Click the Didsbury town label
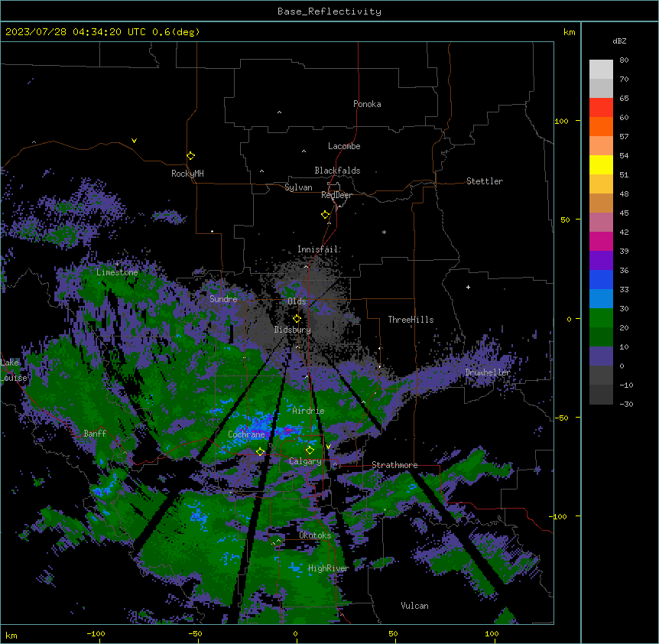Viewport: 659px width, 644px height. pyautogui.click(x=293, y=330)
